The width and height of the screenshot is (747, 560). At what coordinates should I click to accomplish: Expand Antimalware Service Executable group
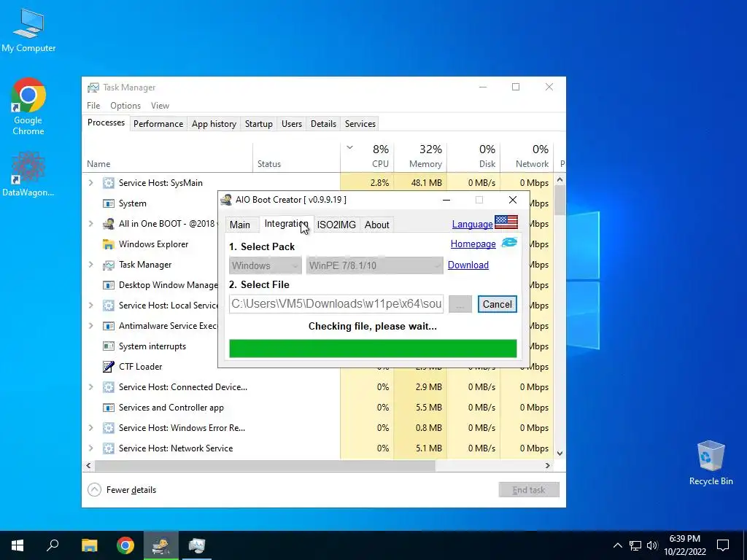pyautogui.click(x=91, y=326)
